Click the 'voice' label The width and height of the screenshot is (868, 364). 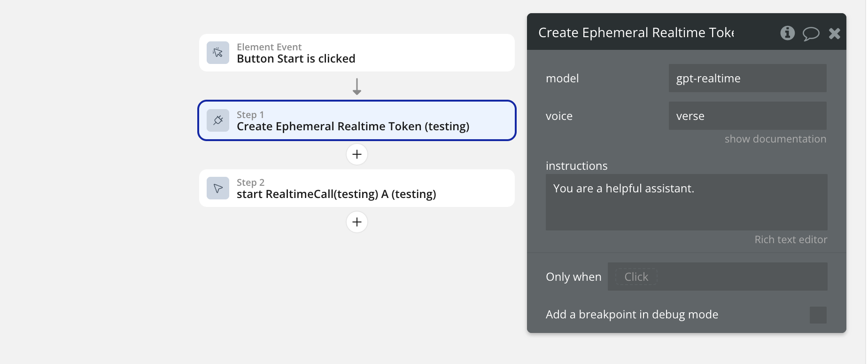[x=559, y=116]
